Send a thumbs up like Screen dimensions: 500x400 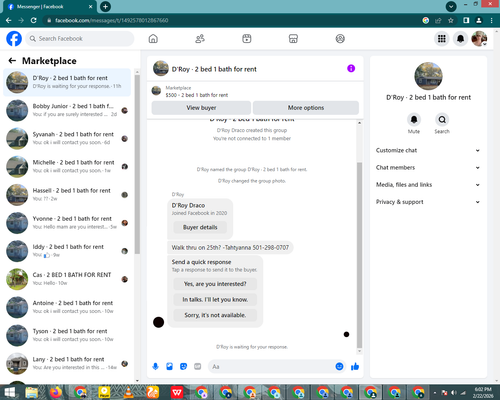coord(355,367)
